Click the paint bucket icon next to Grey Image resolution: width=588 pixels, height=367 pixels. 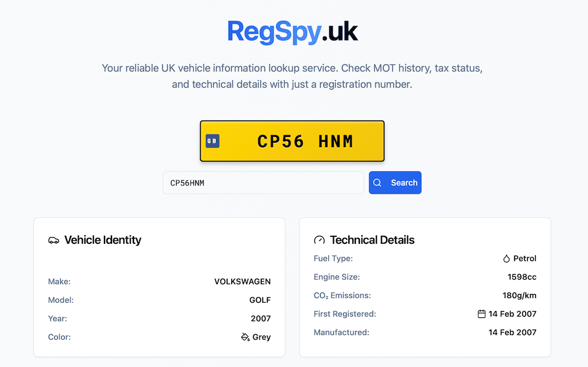[245, 337]
